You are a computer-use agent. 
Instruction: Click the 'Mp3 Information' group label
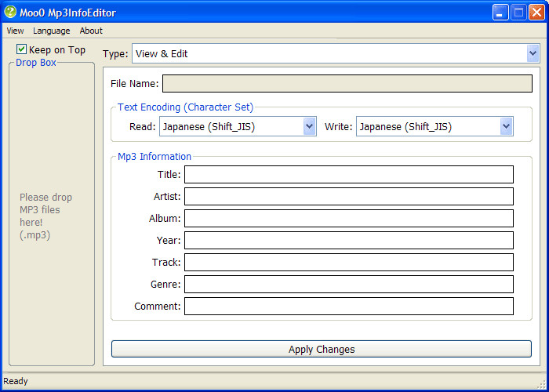click(155, 157)
